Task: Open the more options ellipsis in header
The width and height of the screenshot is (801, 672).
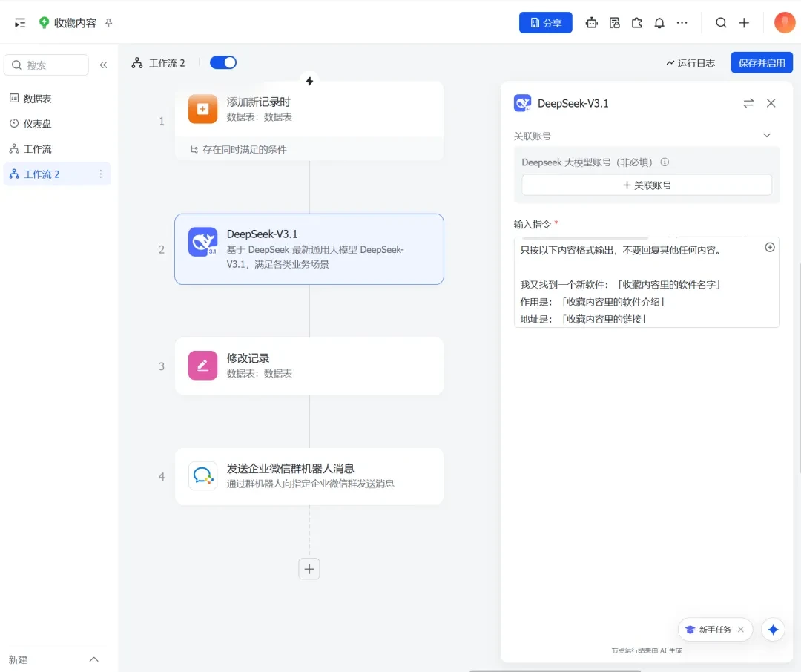Action: (x=682, y=22)
